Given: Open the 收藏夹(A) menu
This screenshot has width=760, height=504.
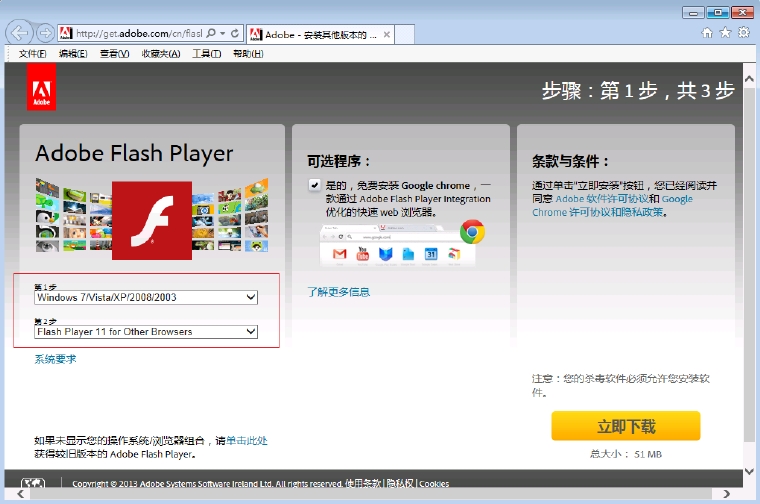Looking at the screenshot, I should [161, 54].
